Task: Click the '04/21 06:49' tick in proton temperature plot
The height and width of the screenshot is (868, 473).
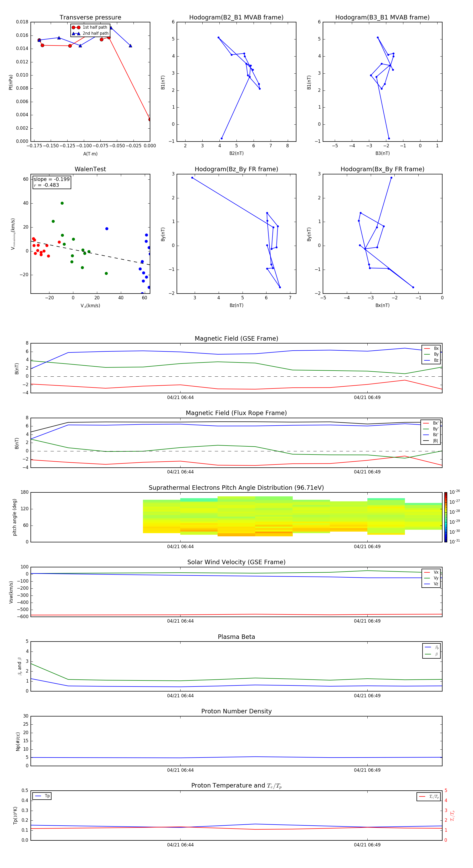Action: [x=367, y=845]
